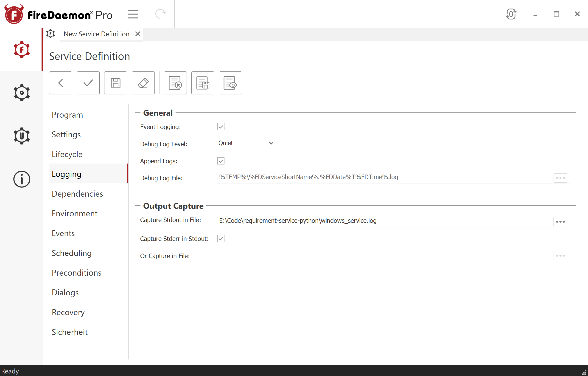Click the back arrow in the toolbar

[x=60, y=83]
